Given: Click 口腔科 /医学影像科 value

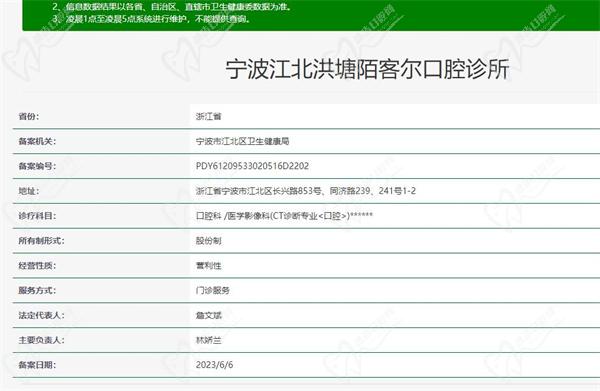Looking at the screenshot, I should coord(284,216).
